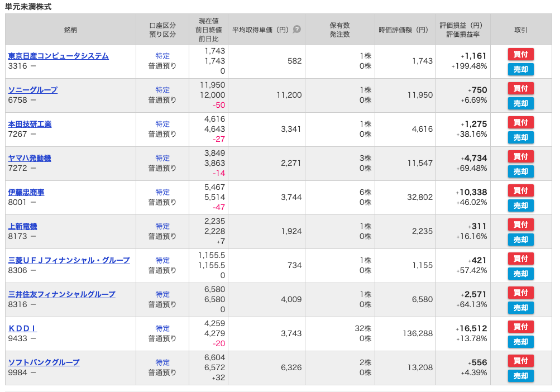Select 特定 in the KDDI row
This screenshot has height=392, width=560.
pos(162,328)
